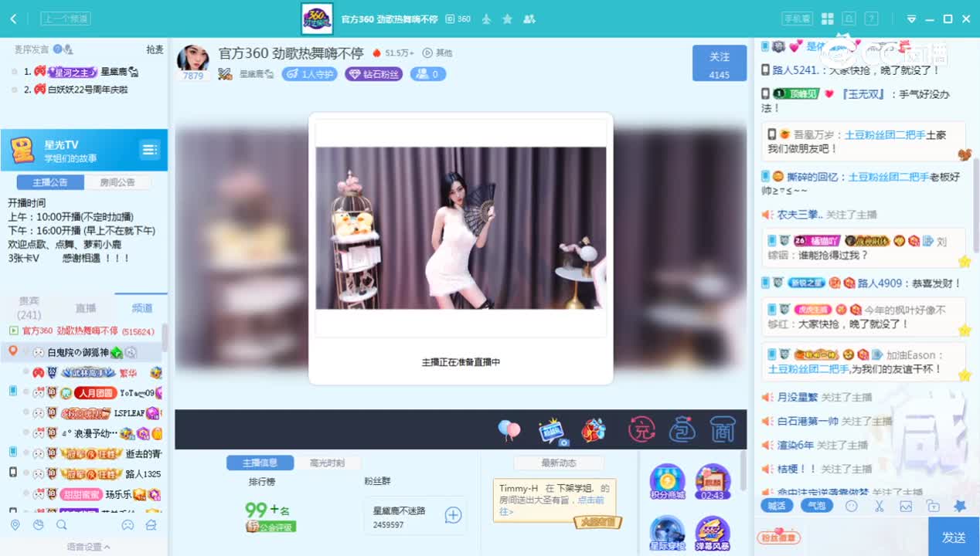980x556 pixels.
Task: Click the 商 shop icon
Action: click(x=722, y=429)
